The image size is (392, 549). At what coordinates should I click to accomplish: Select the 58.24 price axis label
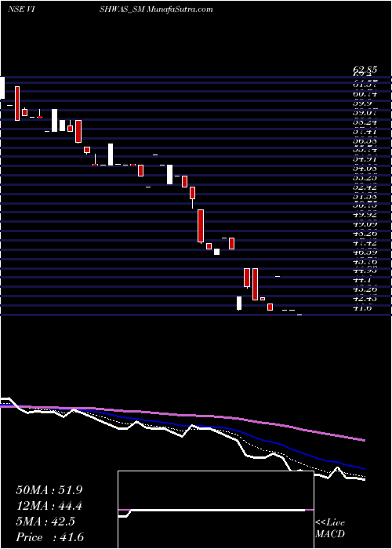click(x=365, y=122)
